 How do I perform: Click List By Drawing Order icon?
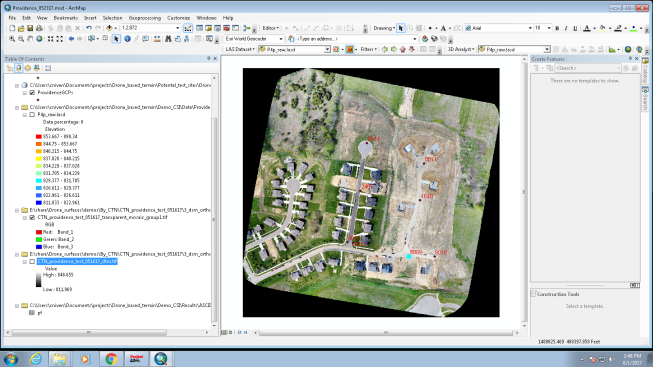[10, 68]
